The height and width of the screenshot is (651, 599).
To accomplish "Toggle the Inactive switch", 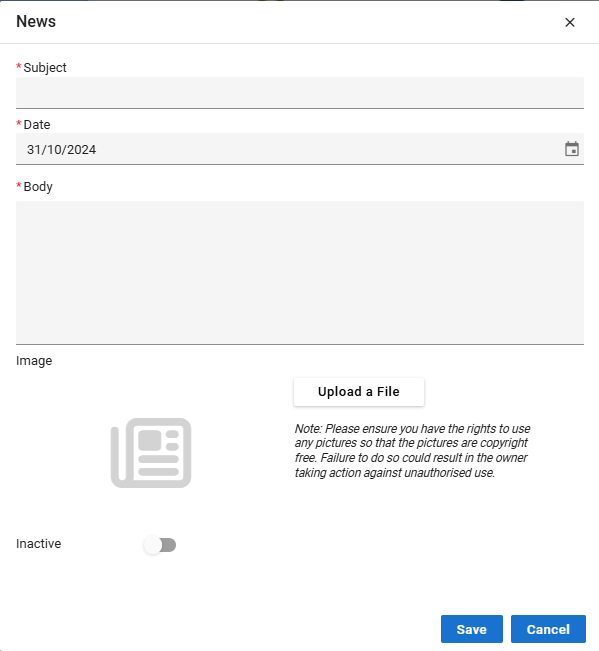I will [160, 545].
